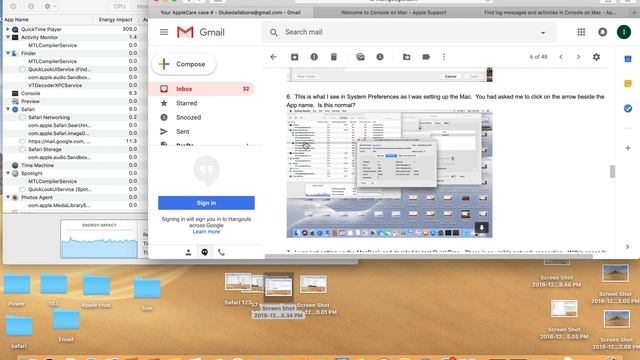Image resolution: width=640 pixels, height=360 pixels.
Task: Select Preview row in Activity Monitor
Action: point(76,101)
